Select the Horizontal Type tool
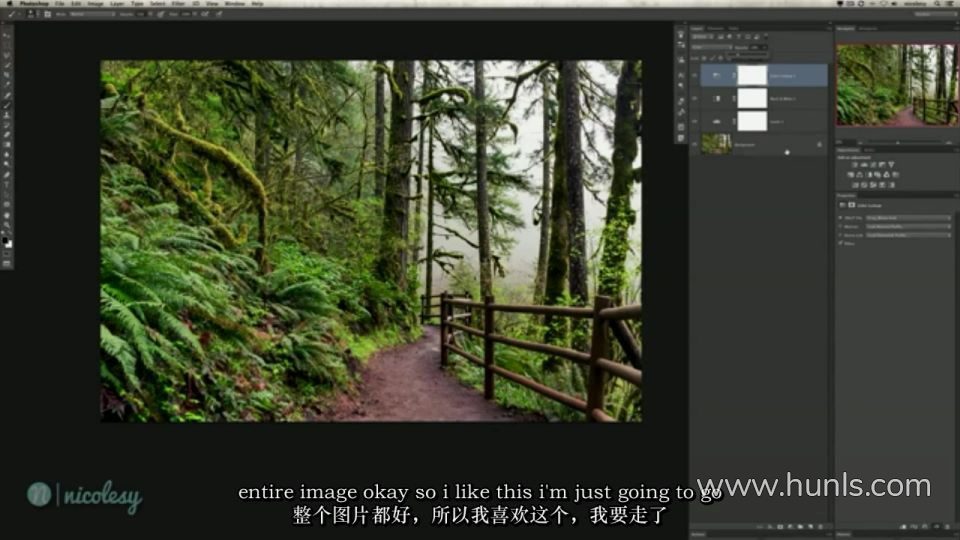The width and height of the screenshot is (960, 540). pos(7,184)
